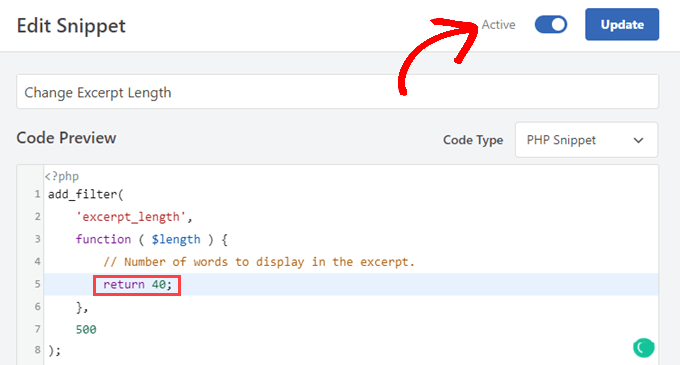The height and width of the screenshot is (365, 680).
Task: Open the Code Type dropdown
Action: (586, 140)
